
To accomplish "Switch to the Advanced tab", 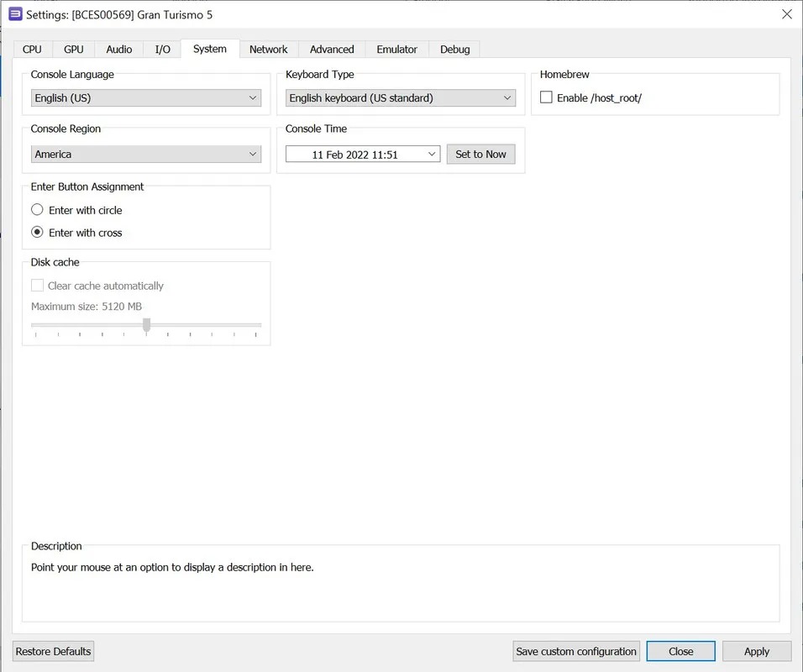I will (x=332, y=50).
